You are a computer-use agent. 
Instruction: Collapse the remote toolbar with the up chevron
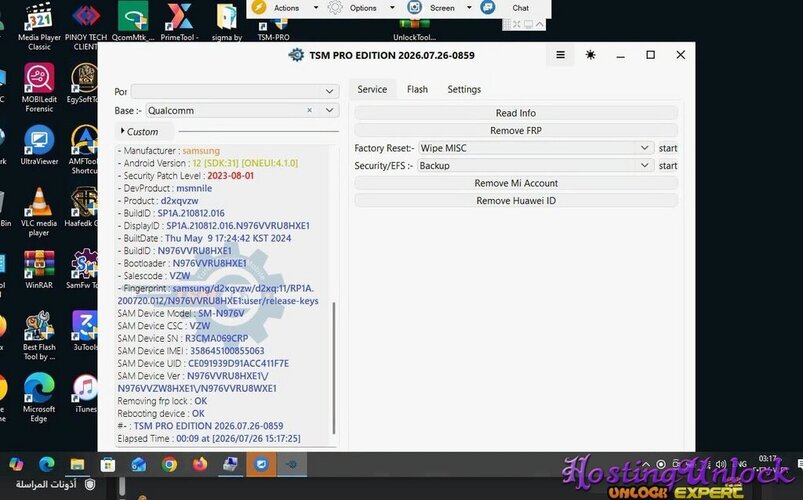[540, 24]
